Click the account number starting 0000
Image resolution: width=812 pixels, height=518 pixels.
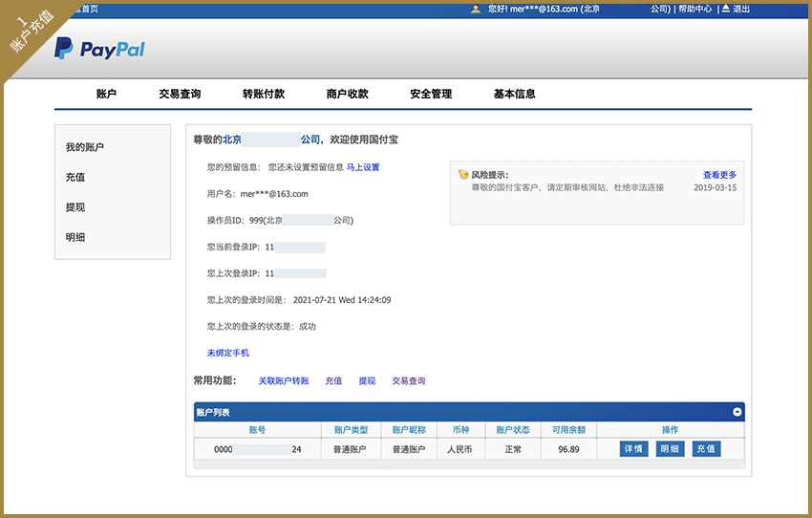point(257,449)
